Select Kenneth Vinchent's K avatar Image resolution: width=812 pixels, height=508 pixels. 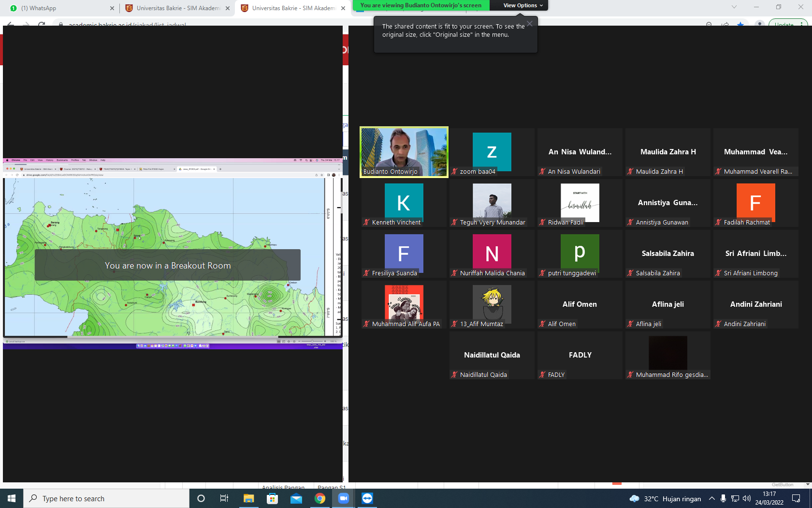404,203
